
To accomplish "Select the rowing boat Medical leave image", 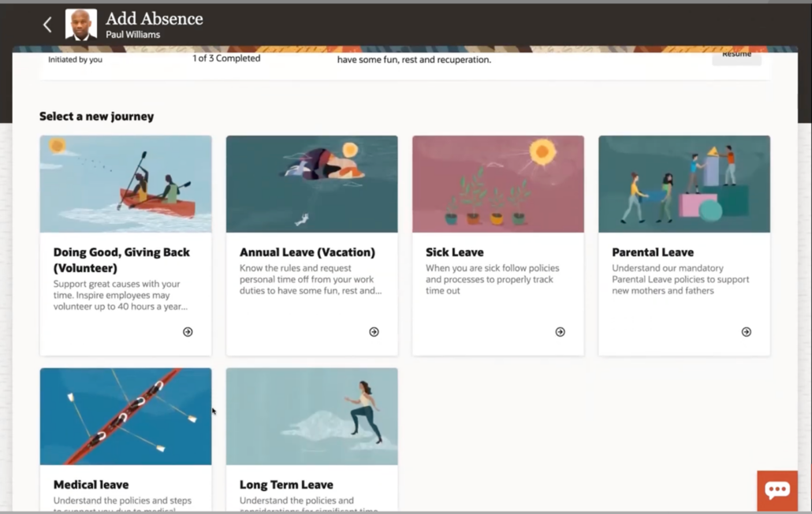I will pyautogui.click(x=126, y=416).
